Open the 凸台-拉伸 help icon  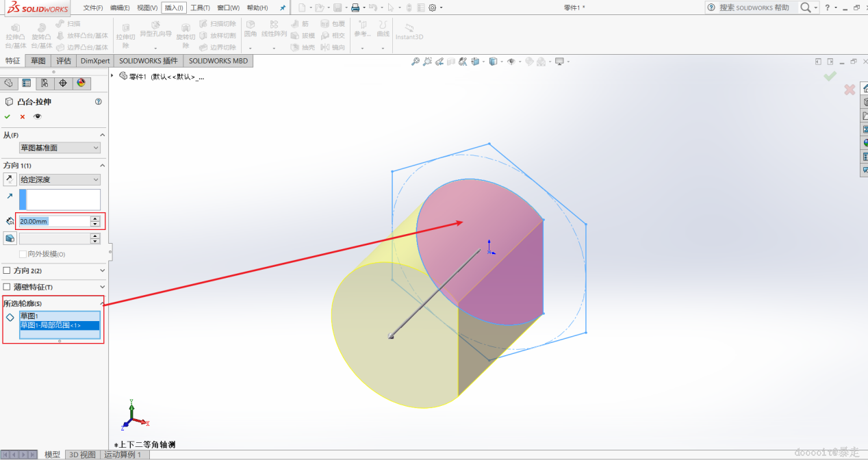pyautogui.click(x=98, y=101)
